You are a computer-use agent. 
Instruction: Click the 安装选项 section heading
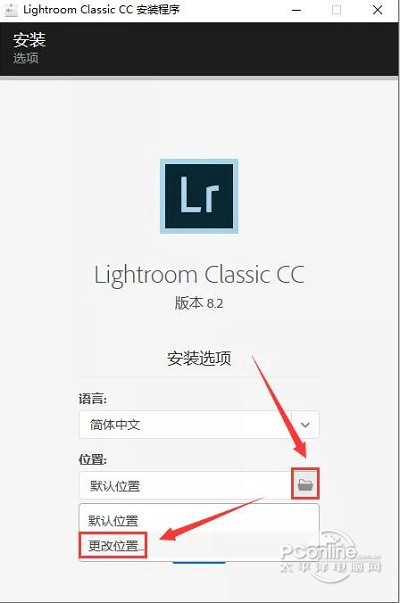coord(199,358)
